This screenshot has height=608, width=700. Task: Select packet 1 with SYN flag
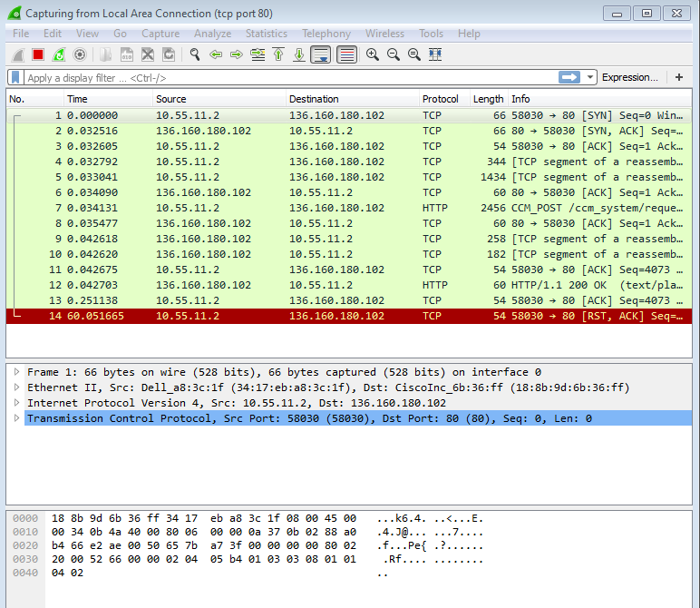click(x=349, y=115)
